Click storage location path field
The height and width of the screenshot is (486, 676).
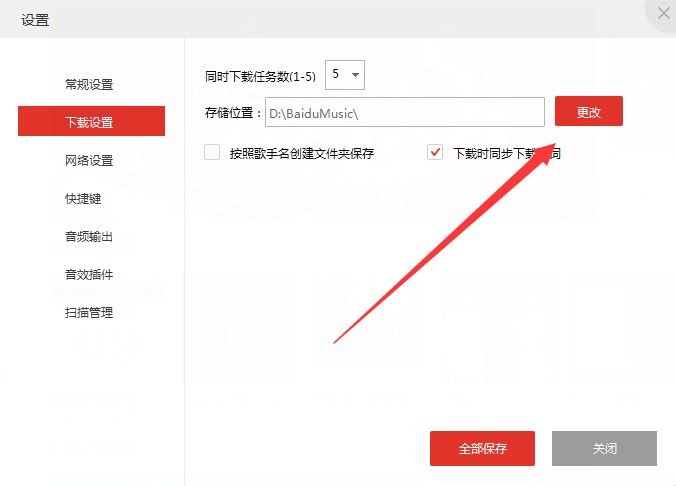pos(405,112)
